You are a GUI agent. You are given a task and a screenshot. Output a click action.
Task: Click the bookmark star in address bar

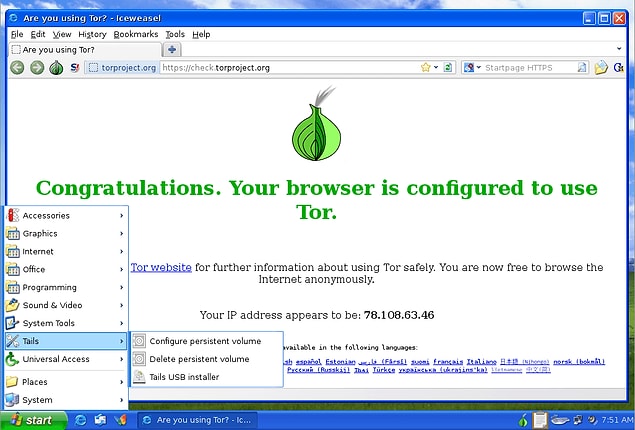pyautogui.click(x=426, y=67)
